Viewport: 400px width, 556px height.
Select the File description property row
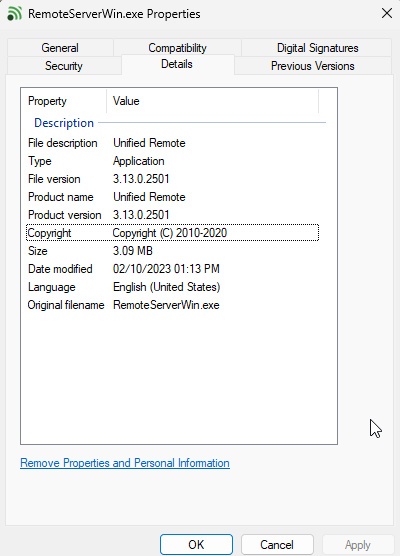[x=173, y=143]
